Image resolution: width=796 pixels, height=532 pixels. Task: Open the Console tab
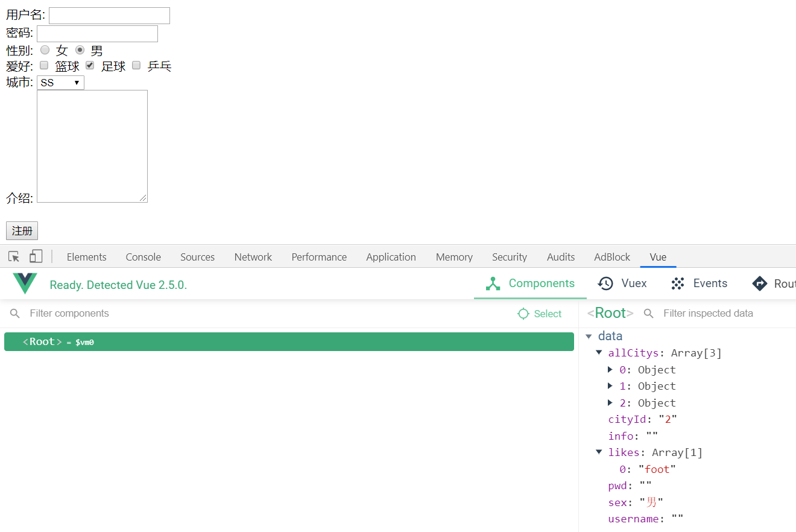(x=144, y=257)
